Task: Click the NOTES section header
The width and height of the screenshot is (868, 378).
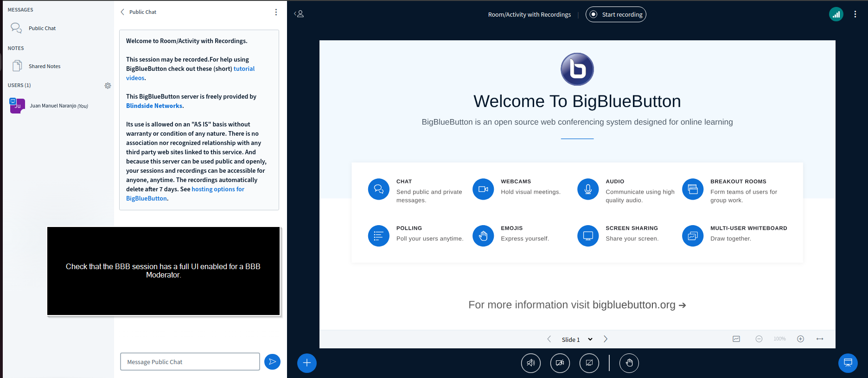Action: point(16,48)
